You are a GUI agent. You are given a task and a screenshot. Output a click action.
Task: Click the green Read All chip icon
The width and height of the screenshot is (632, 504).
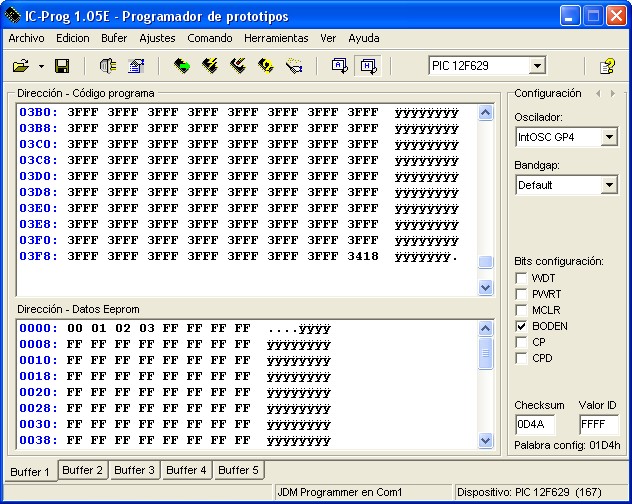(x=182, y=66)
